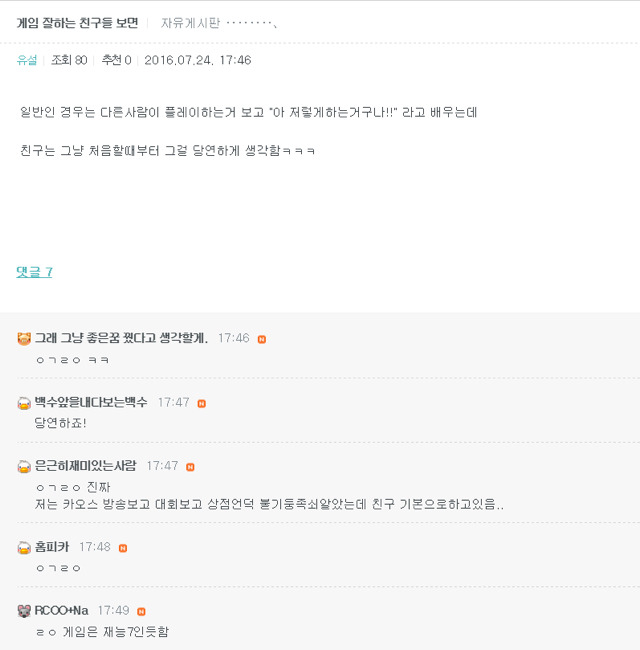Open the 자유게시판 board link

(x=190, y=22)
